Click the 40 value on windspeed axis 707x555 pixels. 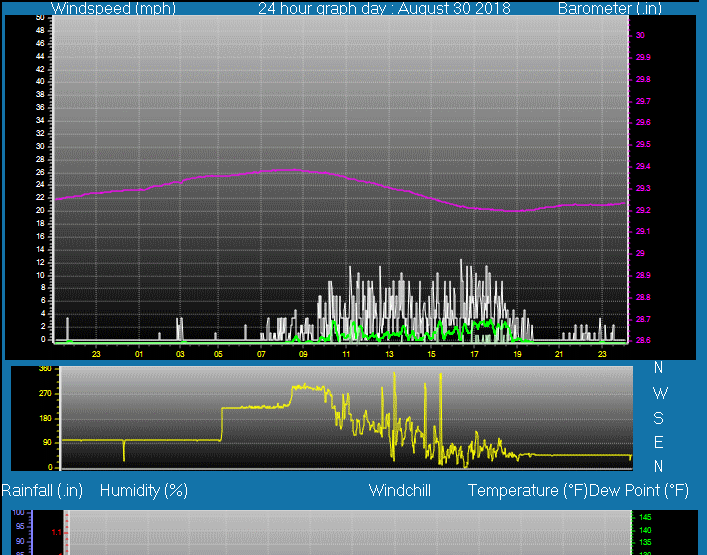point(40,82)
